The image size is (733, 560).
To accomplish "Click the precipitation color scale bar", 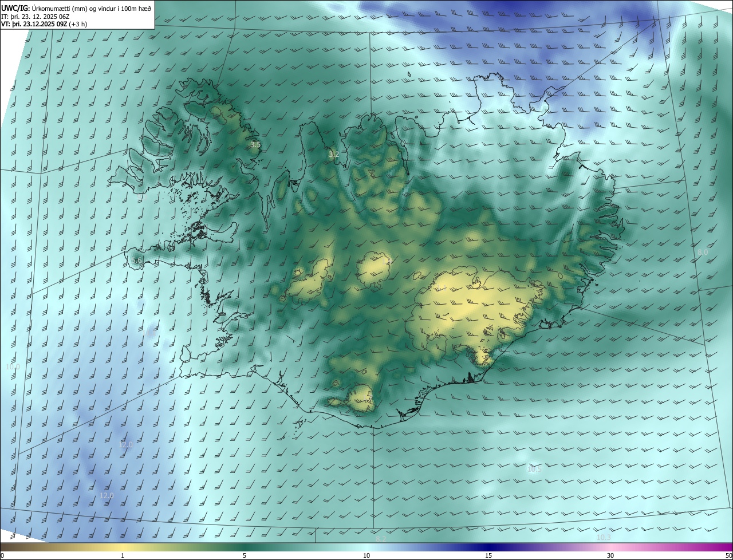I will pos(366,547).
